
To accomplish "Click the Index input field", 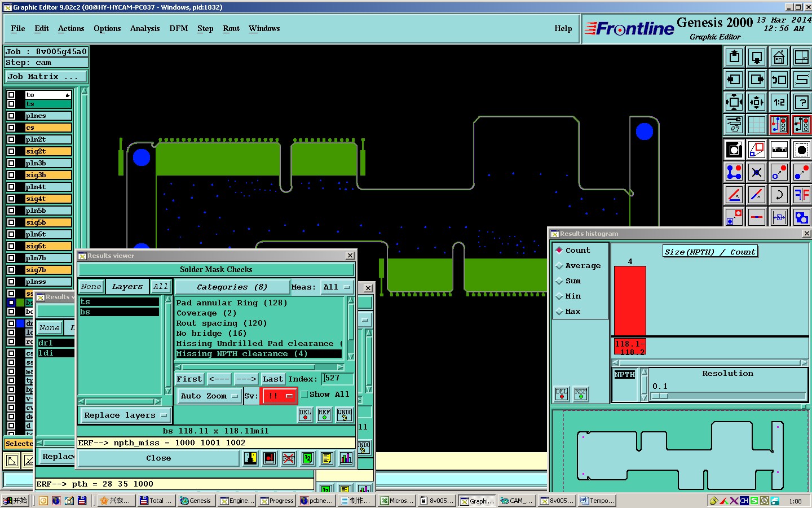I will tap(338, 378).
